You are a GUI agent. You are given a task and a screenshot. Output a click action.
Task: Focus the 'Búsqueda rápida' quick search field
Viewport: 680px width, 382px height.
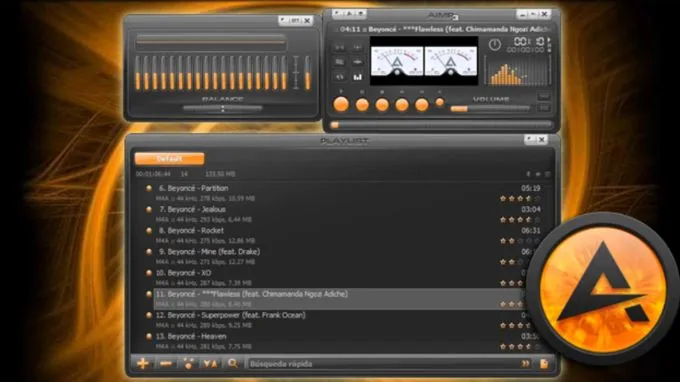(384, 364)
